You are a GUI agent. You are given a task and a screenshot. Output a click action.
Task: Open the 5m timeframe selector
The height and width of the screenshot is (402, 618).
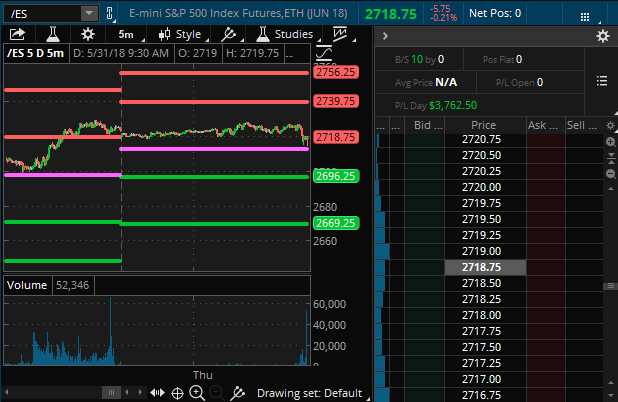tap(126, 34)
